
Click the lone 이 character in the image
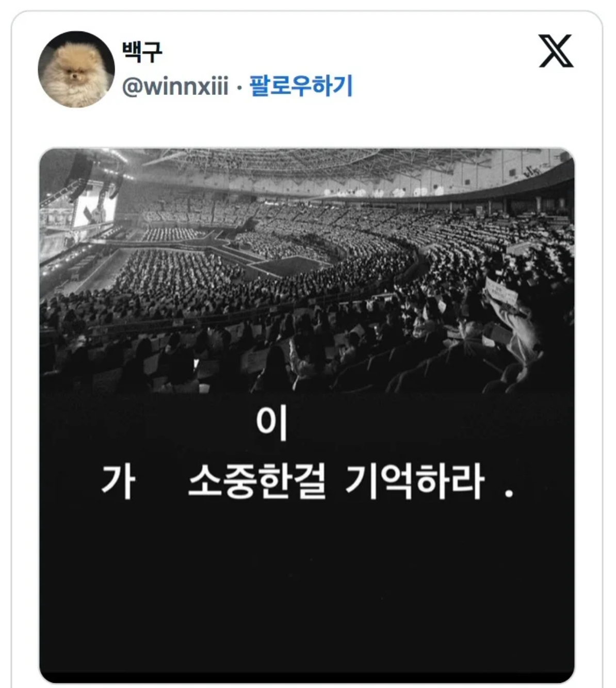coord(271,423)
